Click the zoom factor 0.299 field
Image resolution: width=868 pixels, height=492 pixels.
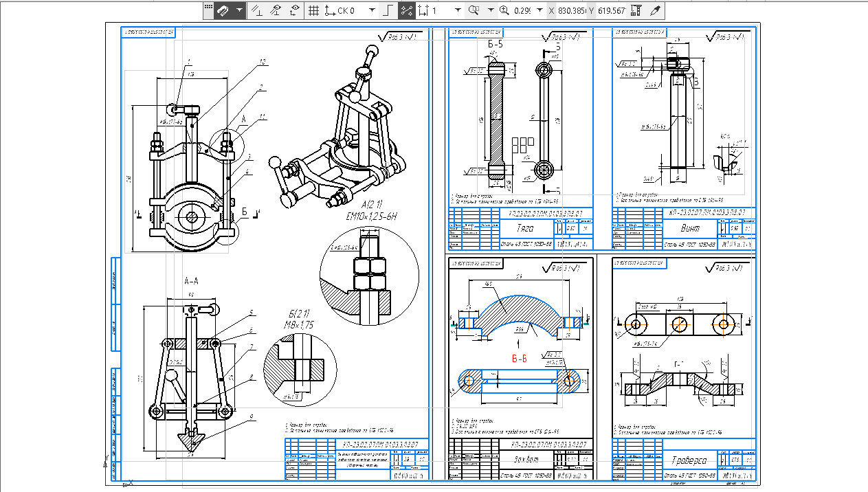(x=523, y=10)
